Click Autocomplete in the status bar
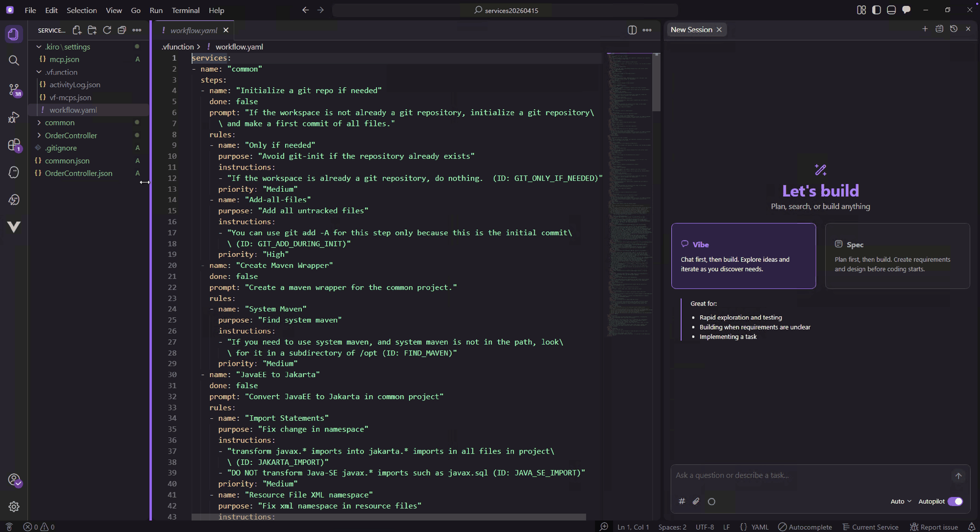Image resolution: width=980 pixels, height=532 pixels. click(805, 527)
